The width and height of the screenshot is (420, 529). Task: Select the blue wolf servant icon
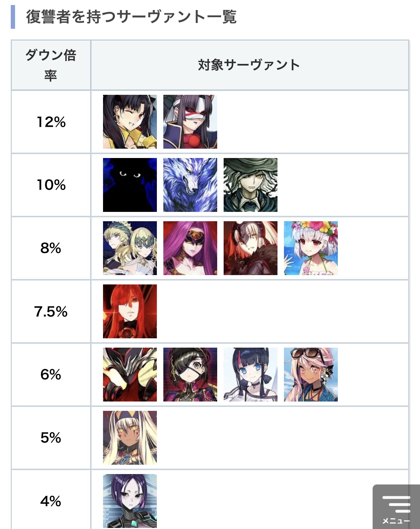pyautogui.click(x=190, y=185)
